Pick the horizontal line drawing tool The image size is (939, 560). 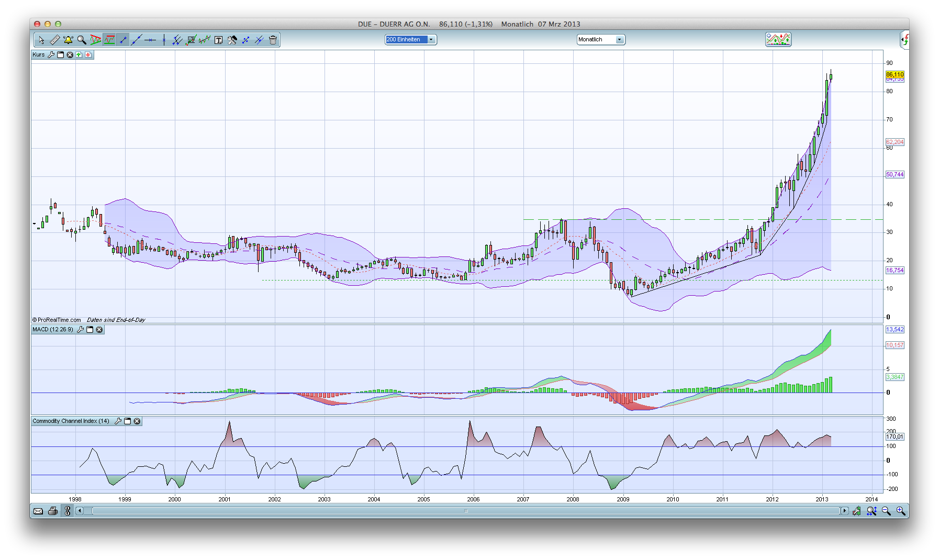[150, 40]
